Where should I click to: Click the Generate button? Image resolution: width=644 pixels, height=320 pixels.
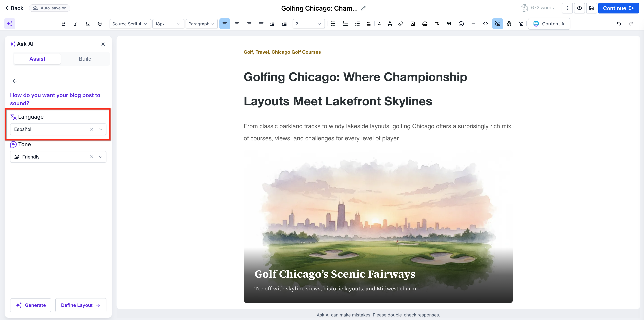31,305
